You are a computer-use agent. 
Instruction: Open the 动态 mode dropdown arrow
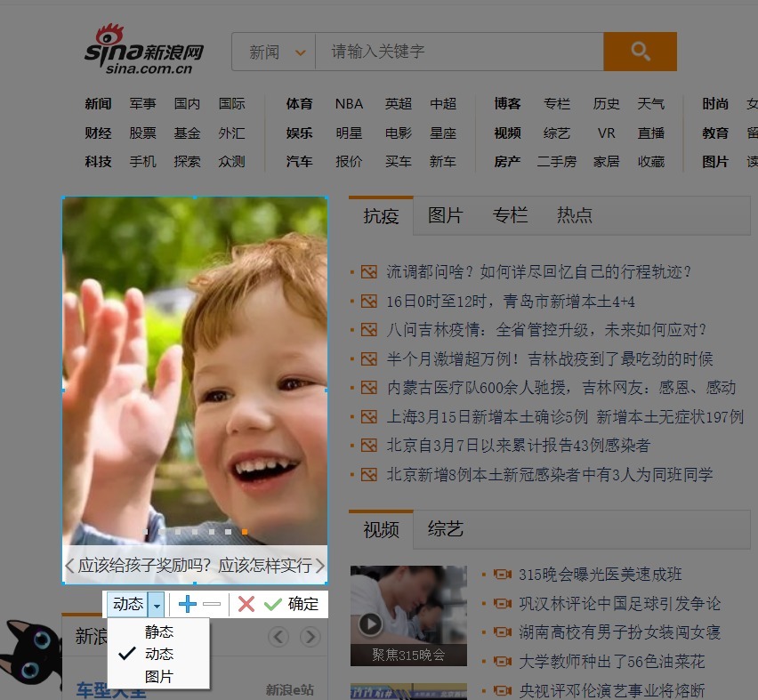click(157, 604)
